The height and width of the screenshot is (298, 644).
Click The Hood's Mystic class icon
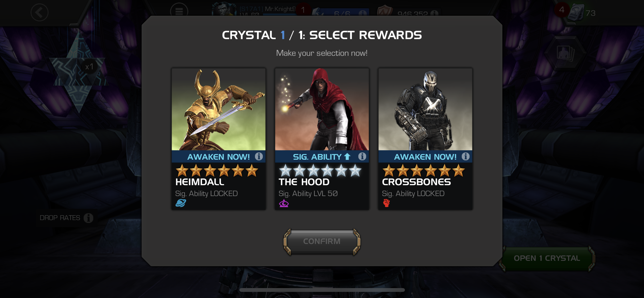[x=284, y=203]
